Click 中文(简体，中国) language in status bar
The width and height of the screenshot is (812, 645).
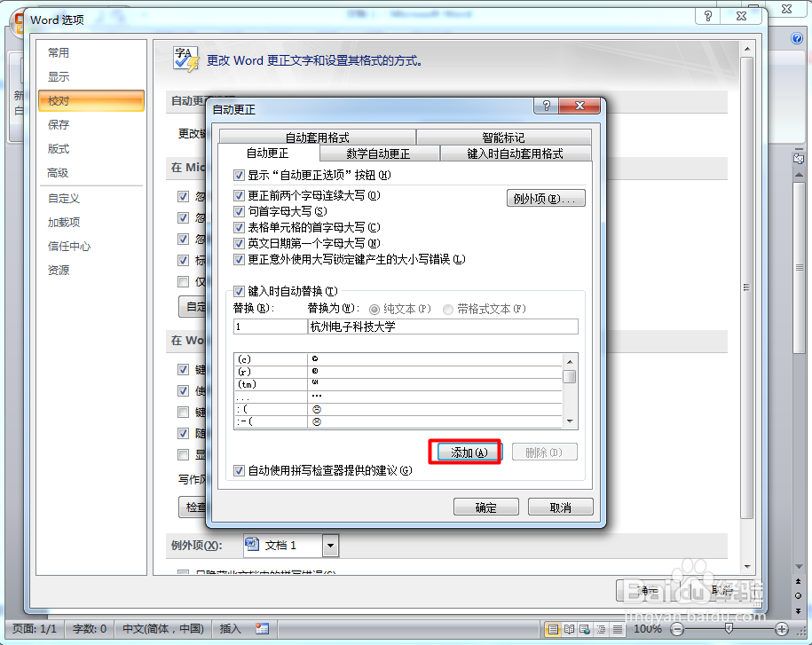pyautogui.click(x=163, y=629)
